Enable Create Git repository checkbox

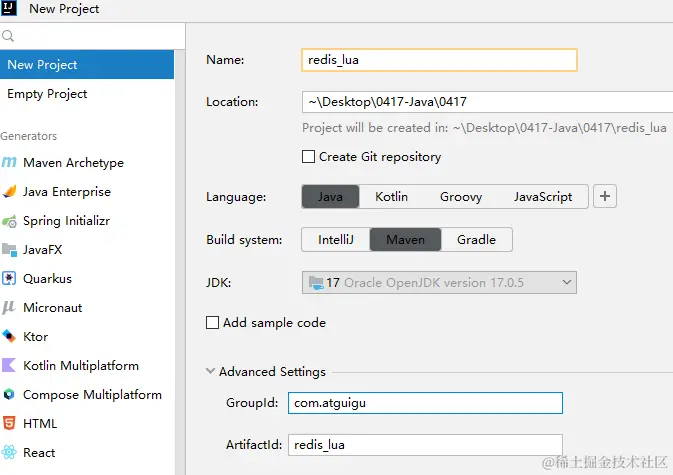point(309,157)
